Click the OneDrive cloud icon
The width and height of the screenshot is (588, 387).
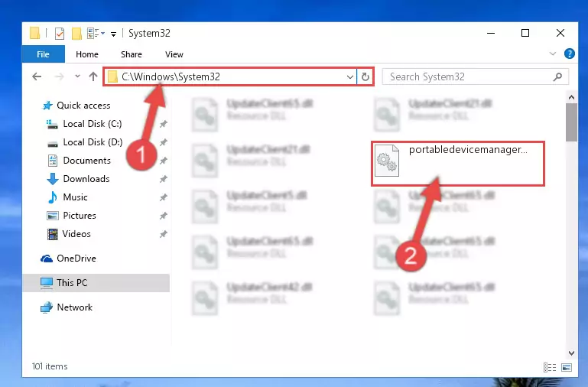[47, 259]
